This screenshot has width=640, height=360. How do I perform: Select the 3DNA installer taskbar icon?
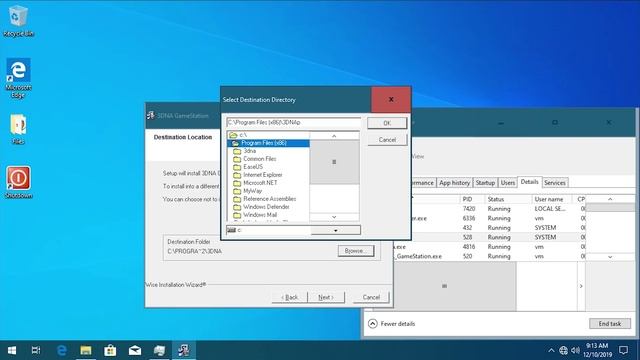click(x=184, y=350)
